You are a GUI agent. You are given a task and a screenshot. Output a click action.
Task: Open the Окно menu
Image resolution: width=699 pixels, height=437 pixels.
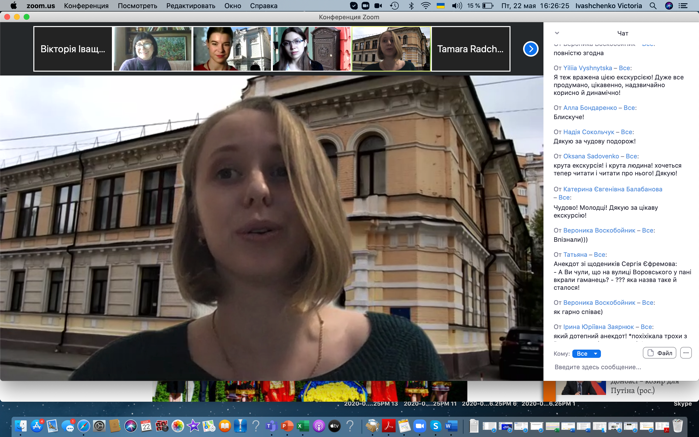233,6
